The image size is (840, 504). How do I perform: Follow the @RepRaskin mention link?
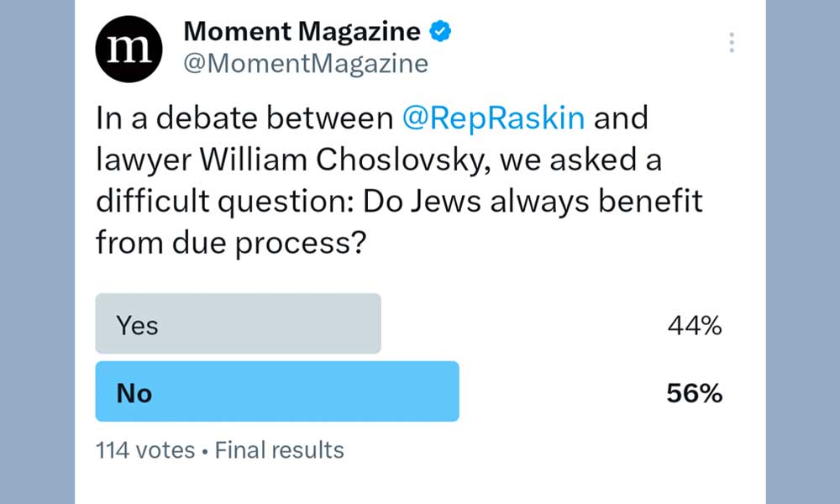(494, 118)
